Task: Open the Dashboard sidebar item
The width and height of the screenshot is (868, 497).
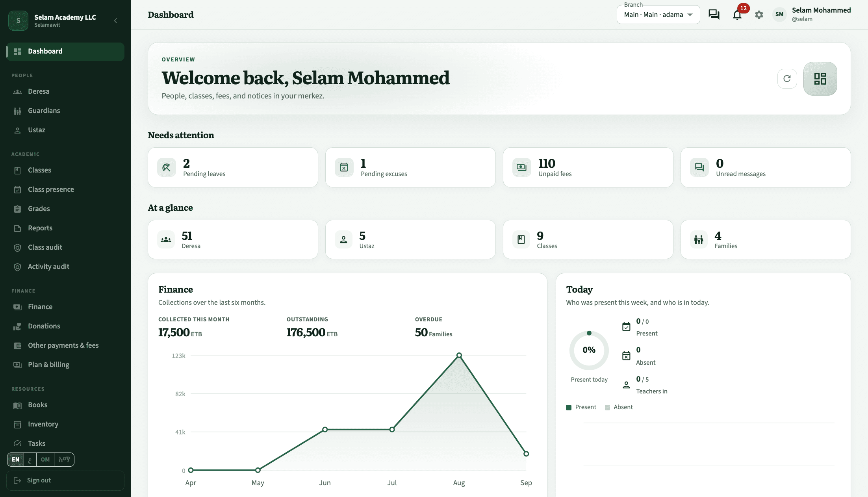Action: coord(65,52)
